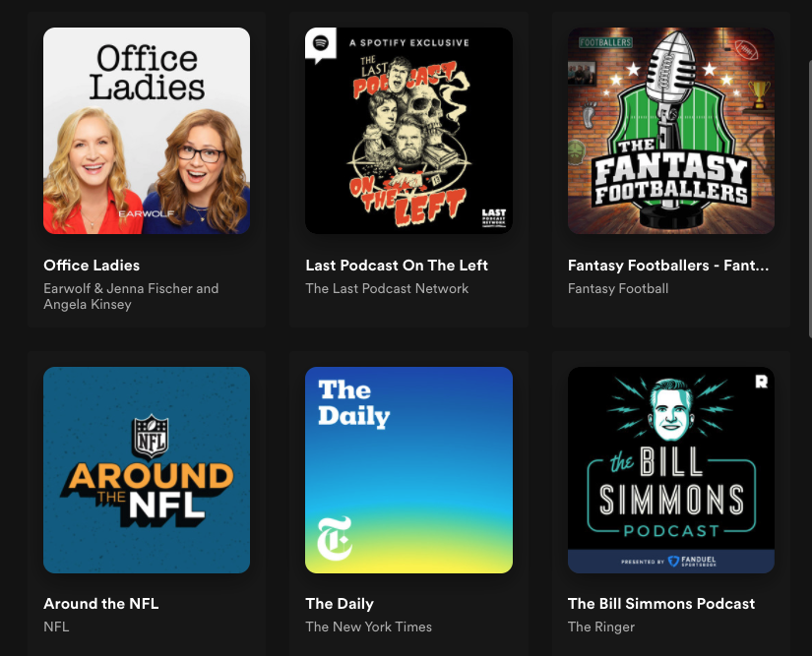The height and width of the screenshot is (656, 812).
Task: Click The Daily title text
Action: 340,603
